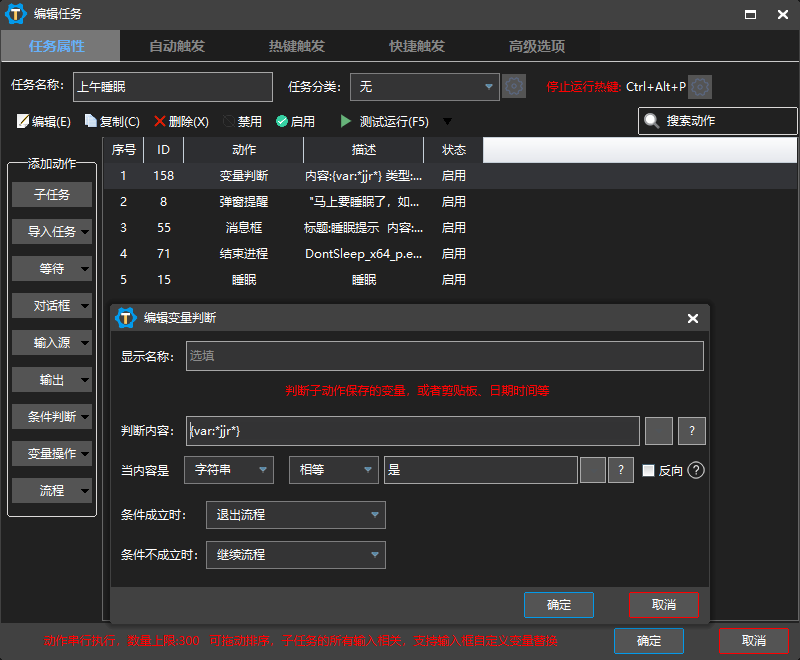Click into the 显示名称 input field
Screen dimensions: 800x660
[444, 356]
